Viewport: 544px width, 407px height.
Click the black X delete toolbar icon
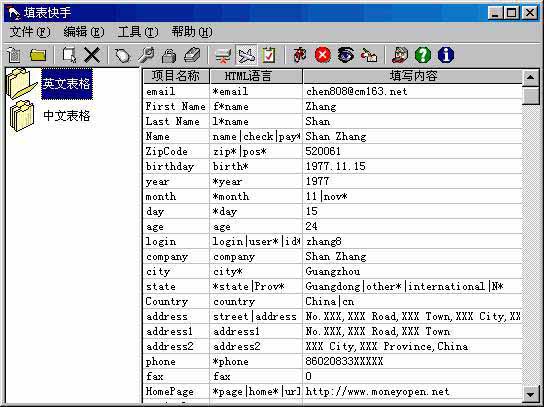(x=92, y=55)
